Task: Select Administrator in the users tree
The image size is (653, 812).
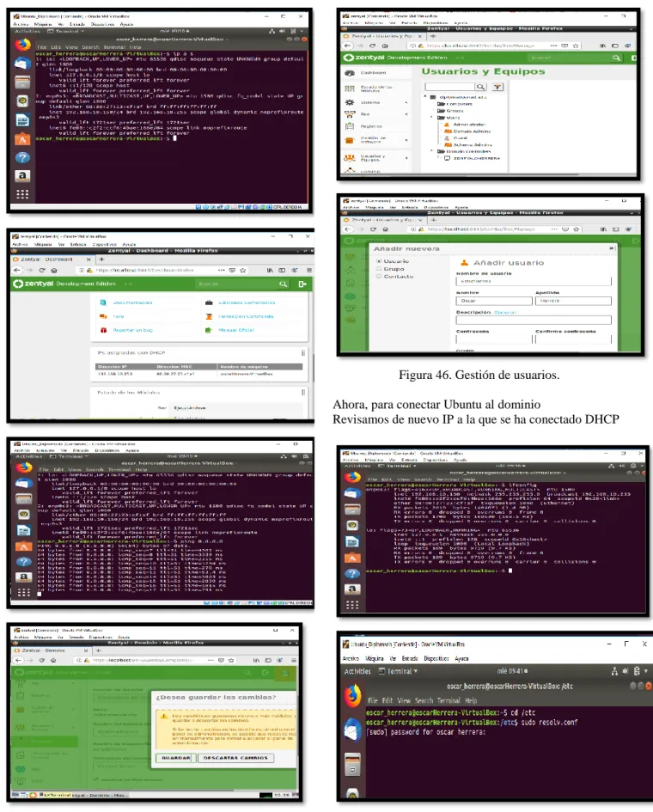Action: [469, 125]
